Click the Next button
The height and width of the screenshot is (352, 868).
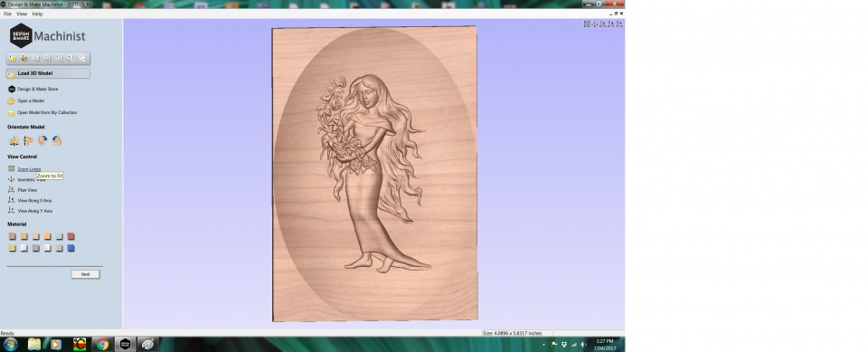85,274
